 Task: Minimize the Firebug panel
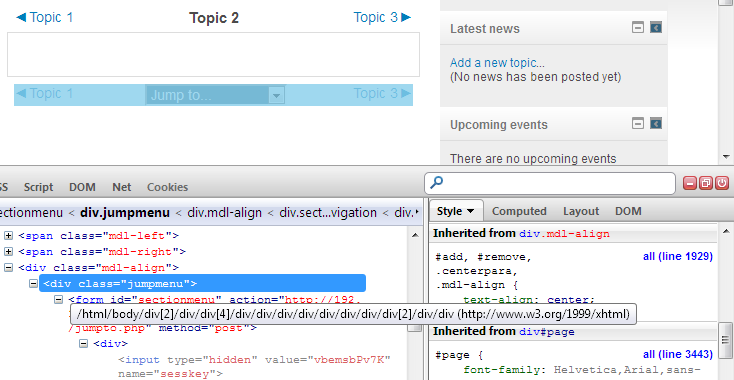coord(690,183)
